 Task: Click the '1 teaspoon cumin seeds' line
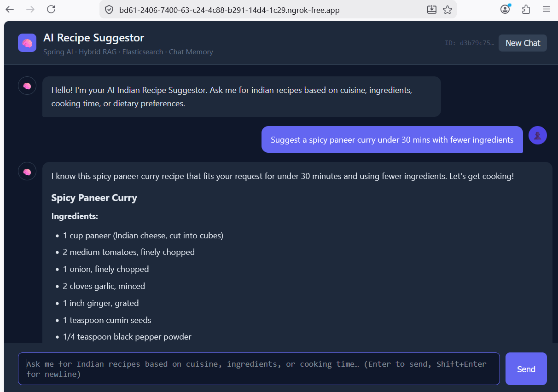pos(107,320)
